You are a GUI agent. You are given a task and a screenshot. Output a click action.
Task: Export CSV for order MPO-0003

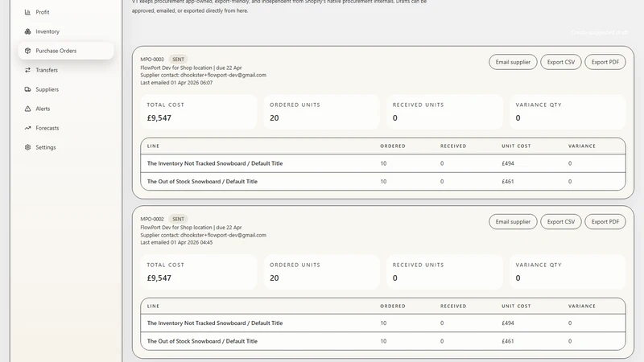(560, 62)
